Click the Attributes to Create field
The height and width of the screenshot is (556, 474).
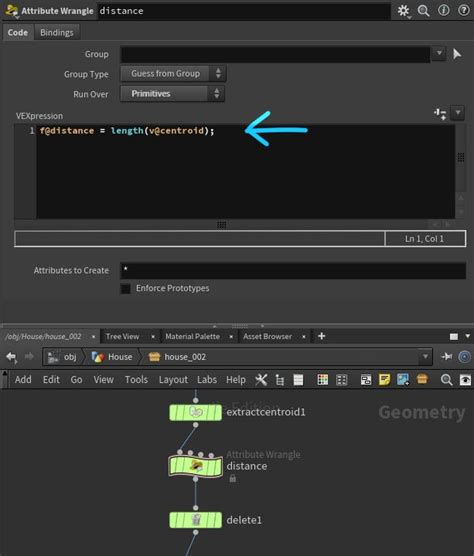pos(293,271)
